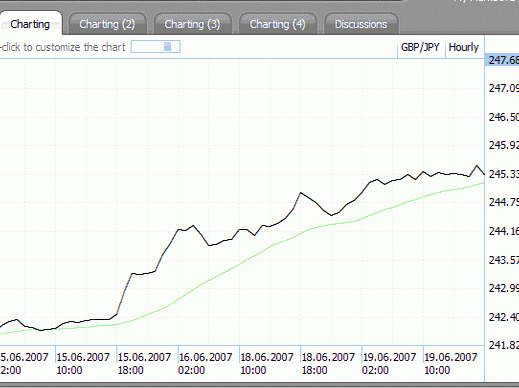This screenshot has width=519, height=388.
Task: Click the highlighted 247.68 price label
Action: tap(502, 60)
